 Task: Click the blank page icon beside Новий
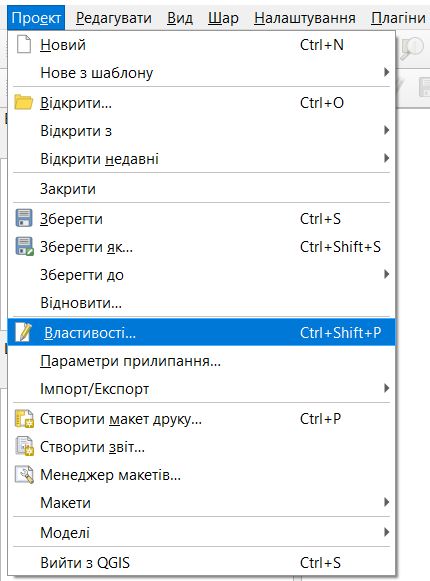[24, 45]
